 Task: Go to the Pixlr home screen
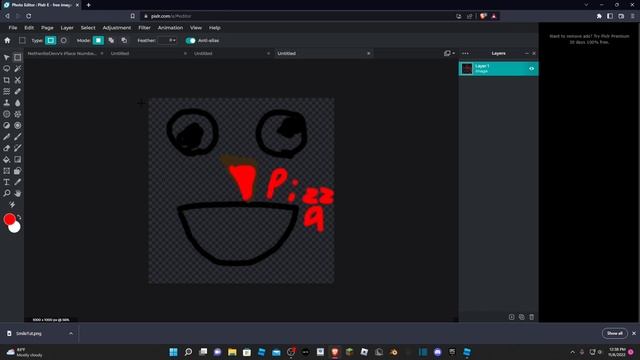[7, 40]
